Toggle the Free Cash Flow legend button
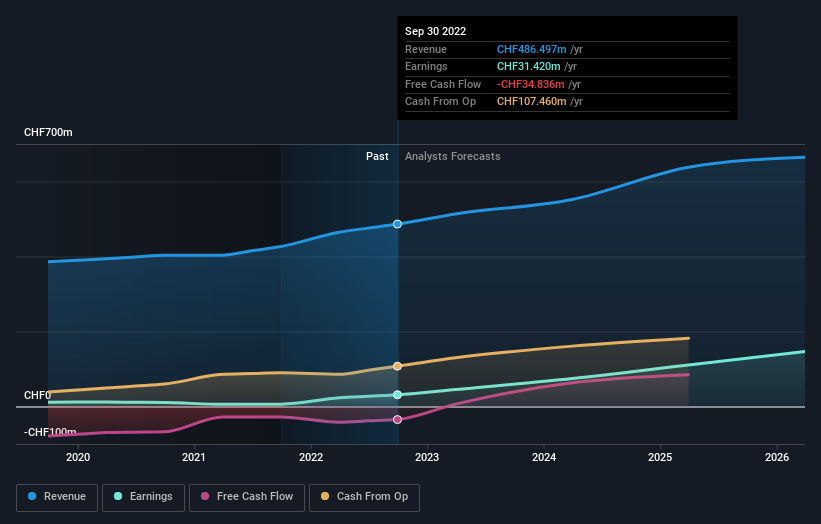 coord(247,497)
